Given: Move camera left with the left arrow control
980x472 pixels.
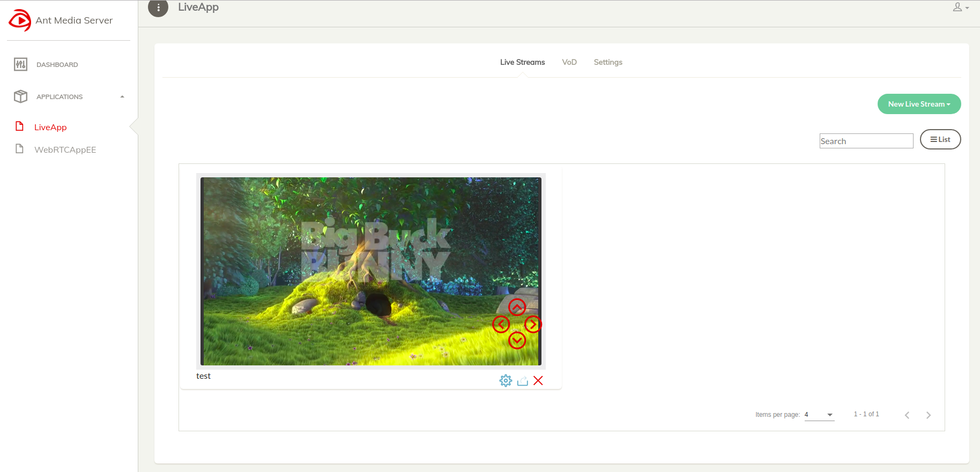Looking at the screenshot, I should [501, 324].
